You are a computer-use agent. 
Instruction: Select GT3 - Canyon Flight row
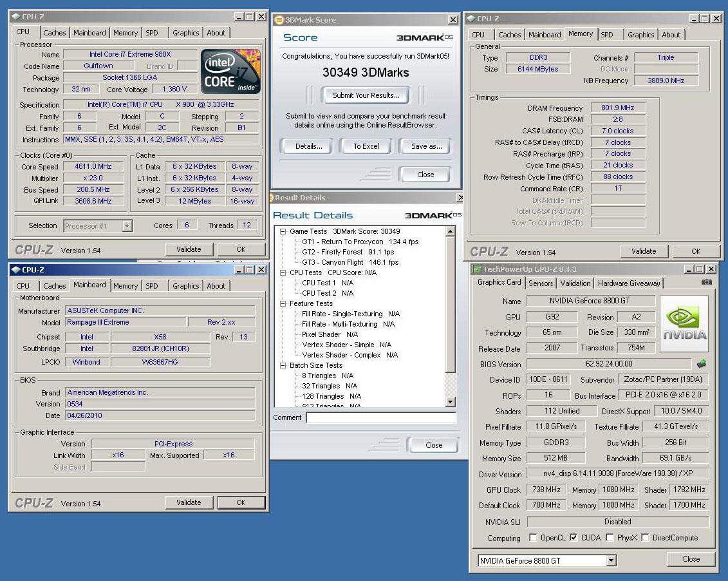(350, 262)
